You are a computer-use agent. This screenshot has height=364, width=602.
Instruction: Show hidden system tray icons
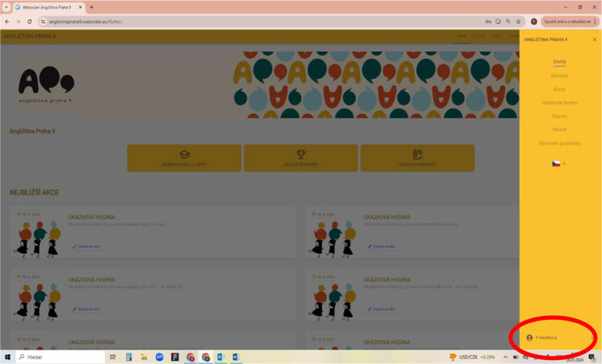(x=505, y=357)
